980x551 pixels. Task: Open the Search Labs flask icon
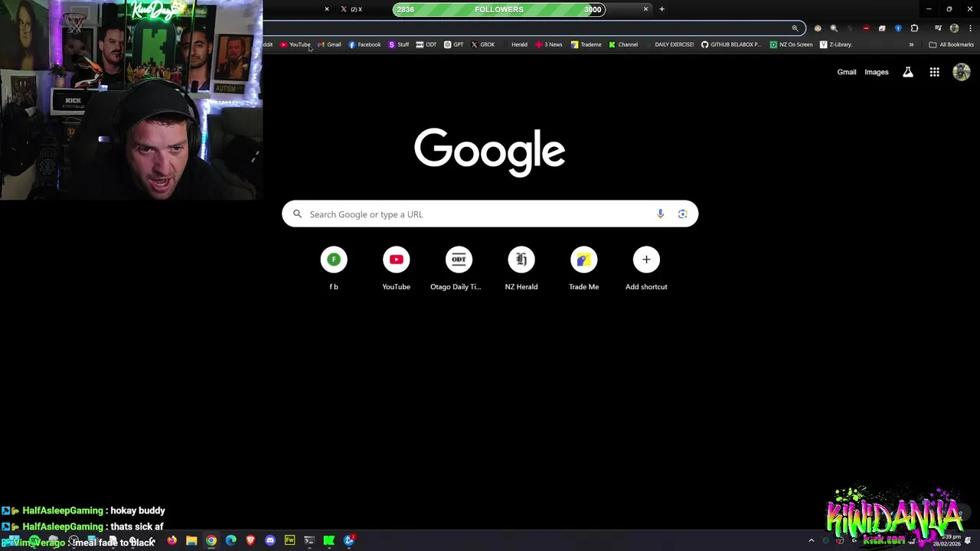(x=908, y=72)
